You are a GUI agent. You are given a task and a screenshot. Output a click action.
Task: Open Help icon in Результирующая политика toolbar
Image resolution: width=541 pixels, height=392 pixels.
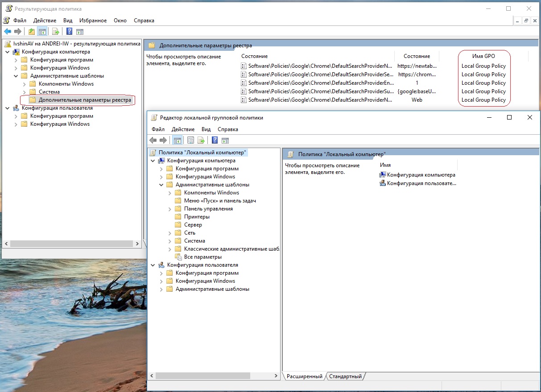(70, 32)
